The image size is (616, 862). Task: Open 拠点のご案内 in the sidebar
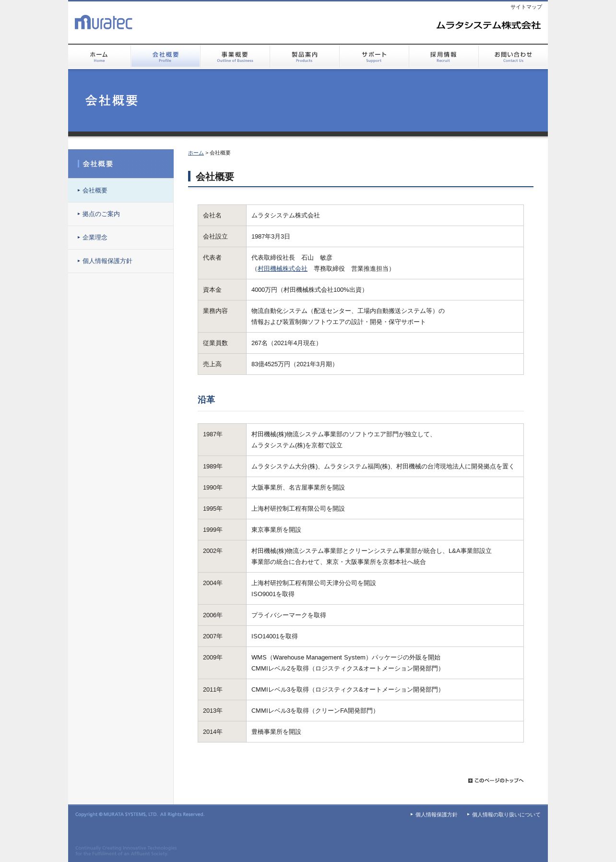click(121, 214)
